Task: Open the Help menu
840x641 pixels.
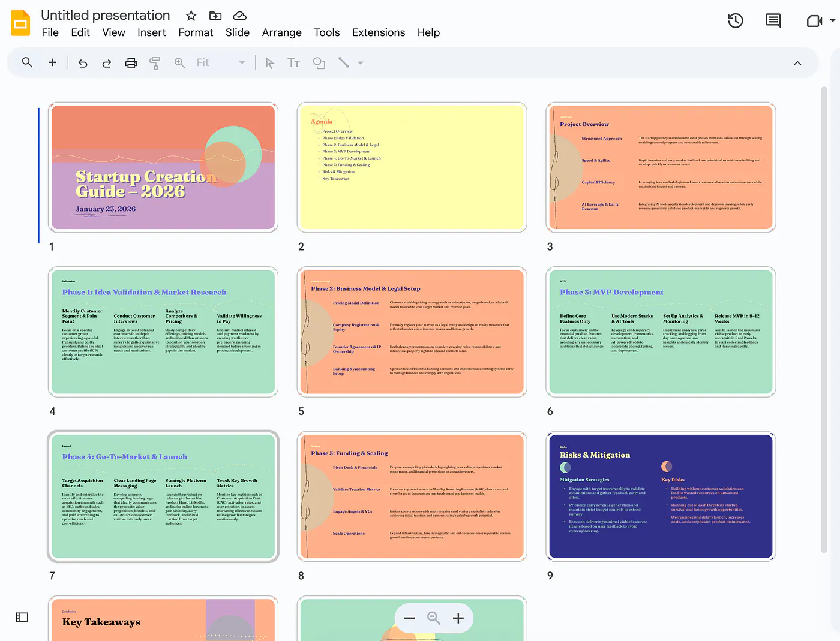Action: 428,32
